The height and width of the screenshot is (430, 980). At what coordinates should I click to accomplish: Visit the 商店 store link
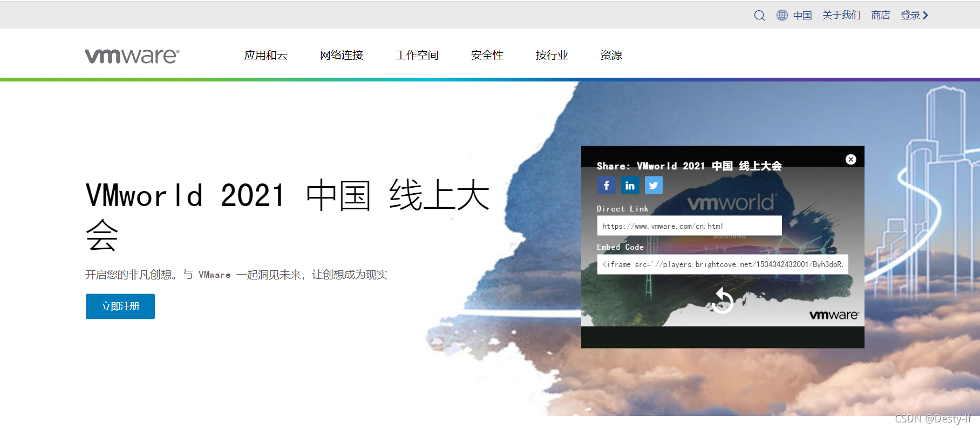click(x=881, y=15)
